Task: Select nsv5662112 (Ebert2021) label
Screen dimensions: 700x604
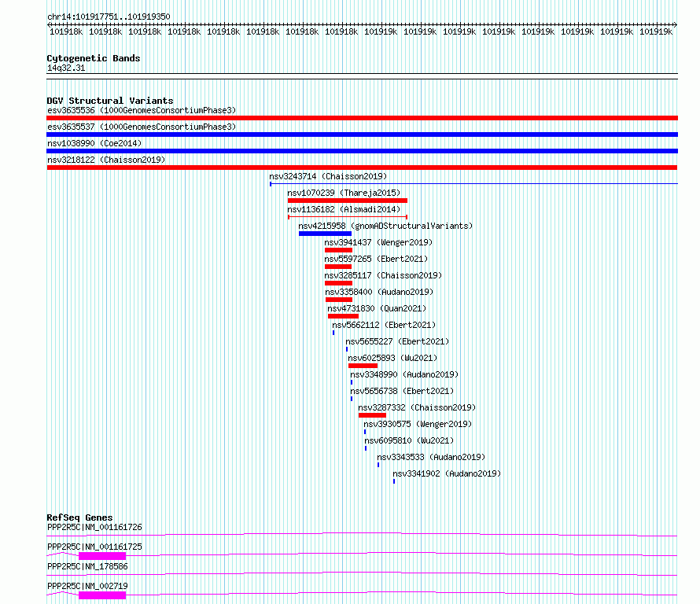Action: tap(384, 325)
